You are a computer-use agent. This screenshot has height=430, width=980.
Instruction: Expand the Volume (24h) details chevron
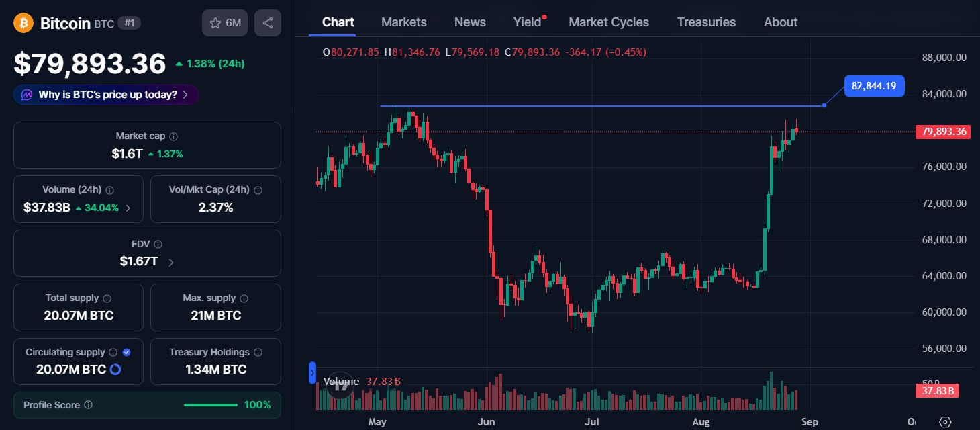pyautogui.click(x=128, y=208)
